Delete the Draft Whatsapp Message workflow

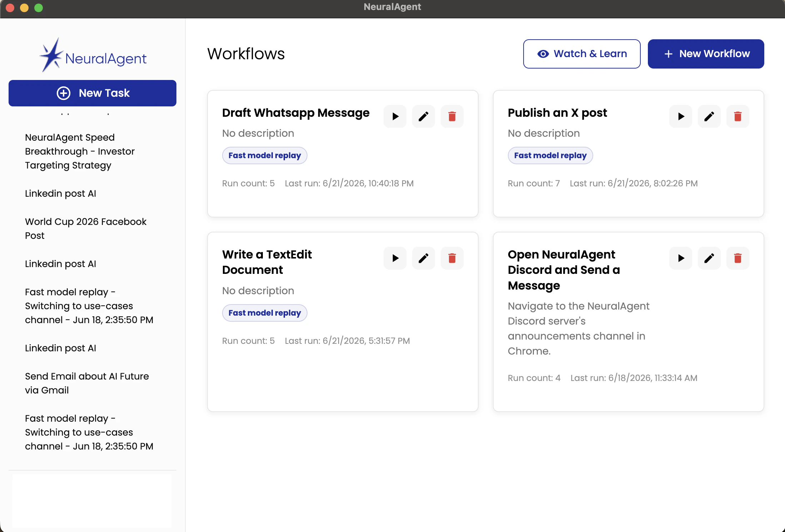[x=452, y=116]
